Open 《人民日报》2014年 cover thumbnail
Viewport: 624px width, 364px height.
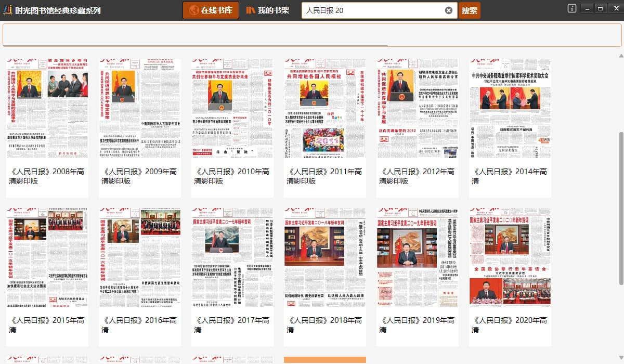[510, 108]
